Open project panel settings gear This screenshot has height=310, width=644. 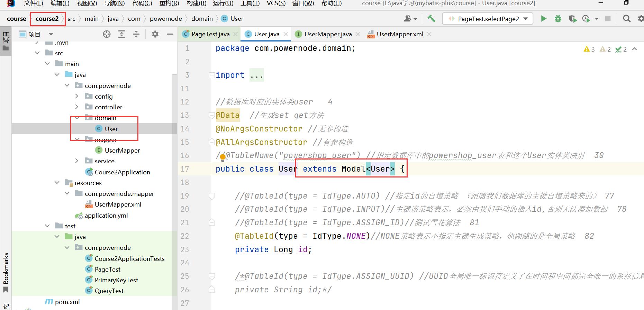pyautogui.click(x=155, y=34)
